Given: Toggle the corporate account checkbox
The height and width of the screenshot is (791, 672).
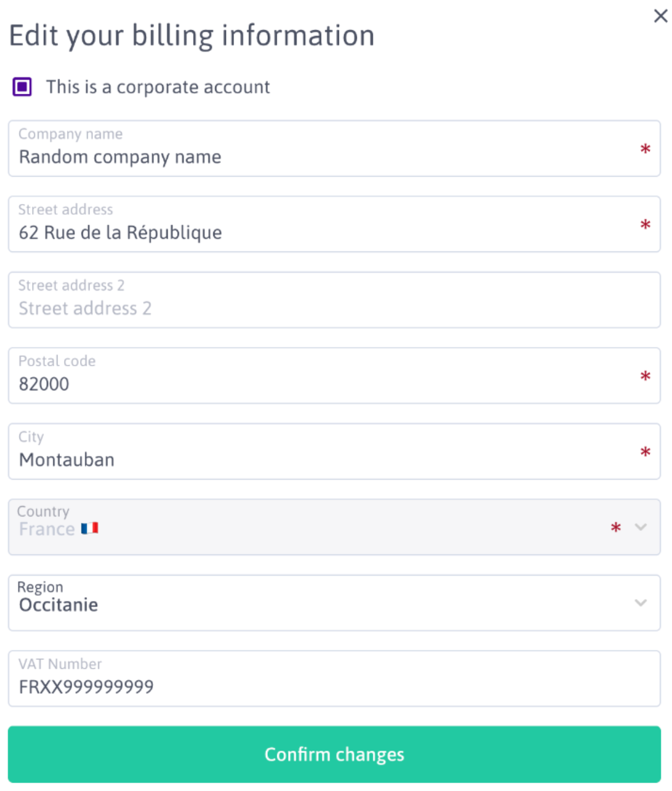Looking at the screenshot, I should [23, 87].
